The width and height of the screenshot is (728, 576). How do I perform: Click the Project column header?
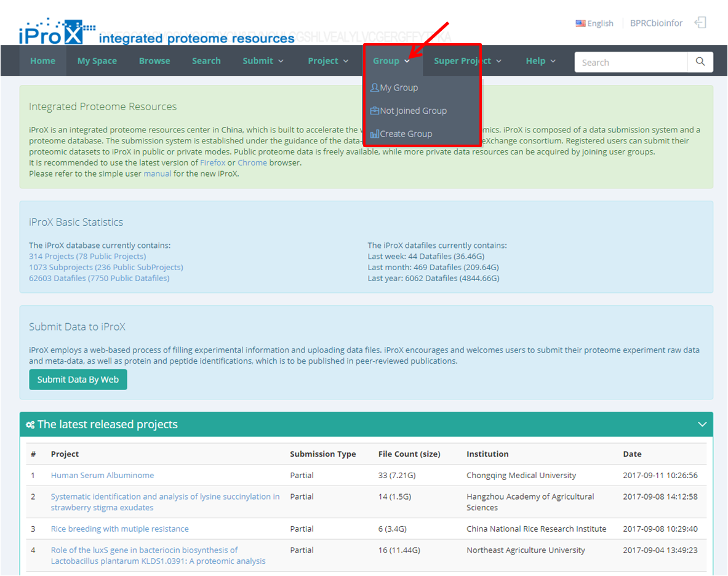pos(65,454)
